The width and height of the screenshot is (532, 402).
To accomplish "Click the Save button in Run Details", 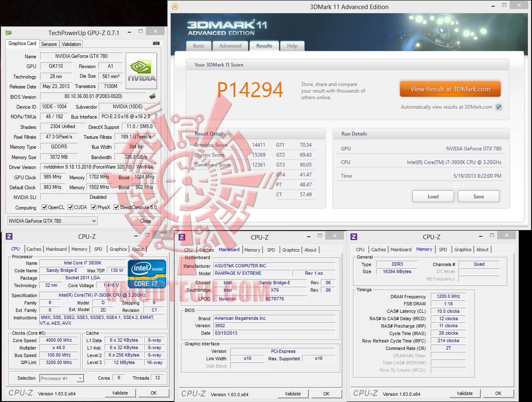I will tap(479, 197).
